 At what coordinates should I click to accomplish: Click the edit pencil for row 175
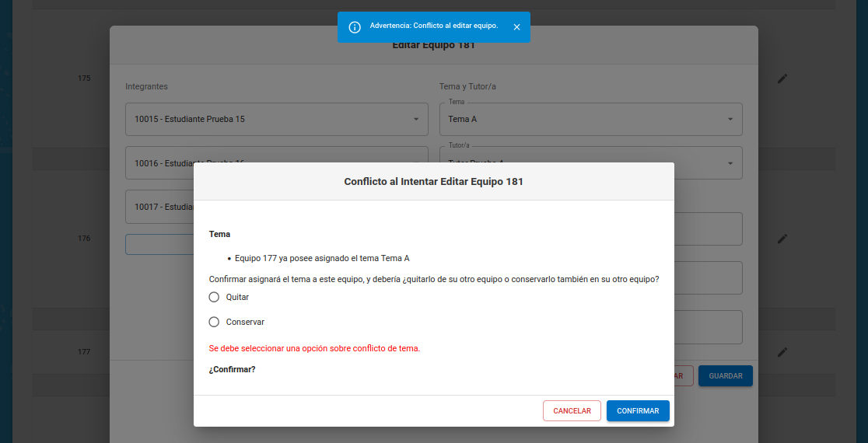coord(782,78)
